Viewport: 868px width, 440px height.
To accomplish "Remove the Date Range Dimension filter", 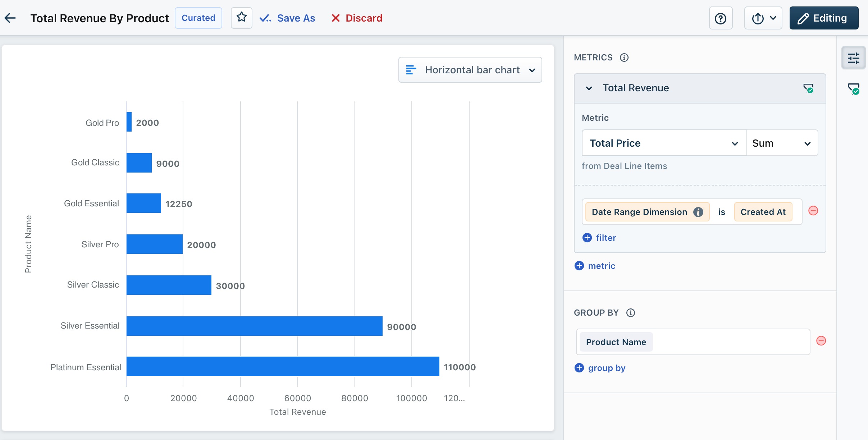I will 813,211.
